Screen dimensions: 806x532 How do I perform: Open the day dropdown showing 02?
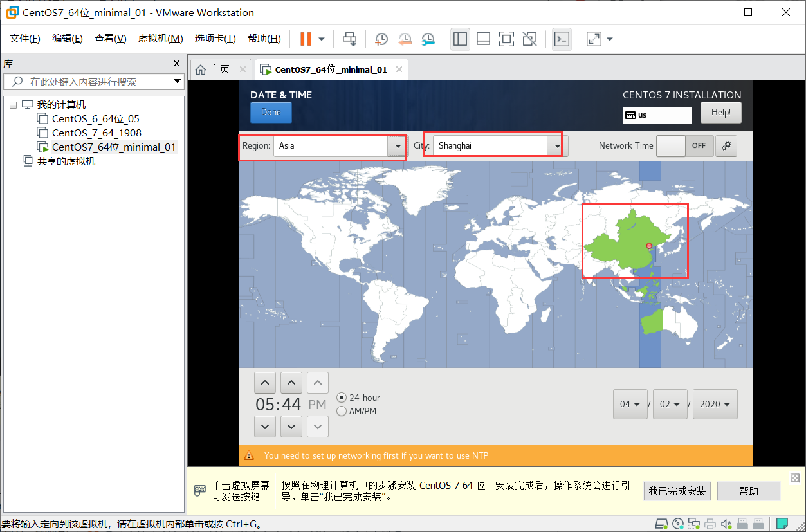tap(670, 404)
